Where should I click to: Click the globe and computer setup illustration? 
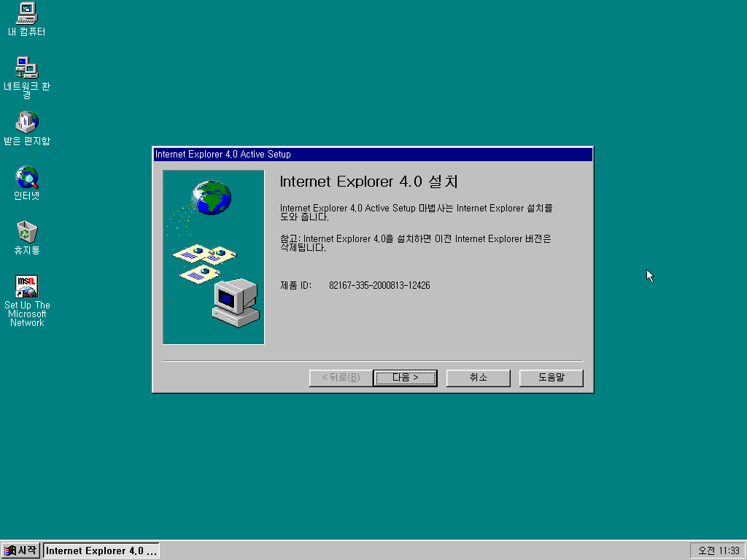(214, 257)
